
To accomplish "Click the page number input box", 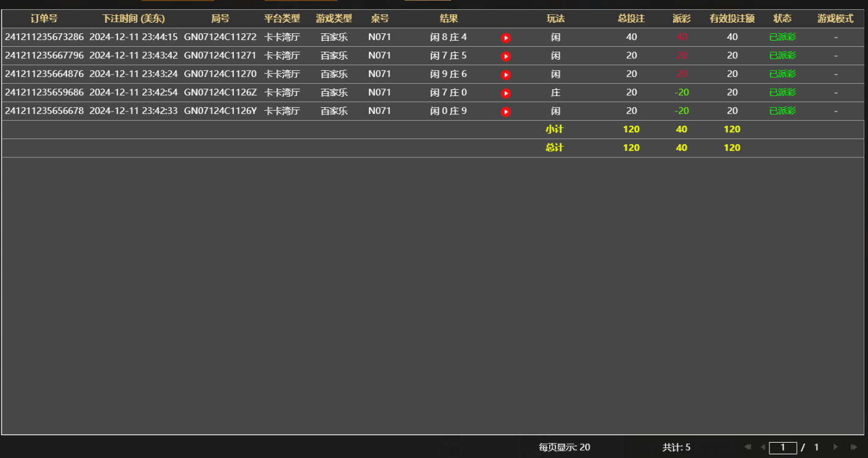I will point(782,448).
